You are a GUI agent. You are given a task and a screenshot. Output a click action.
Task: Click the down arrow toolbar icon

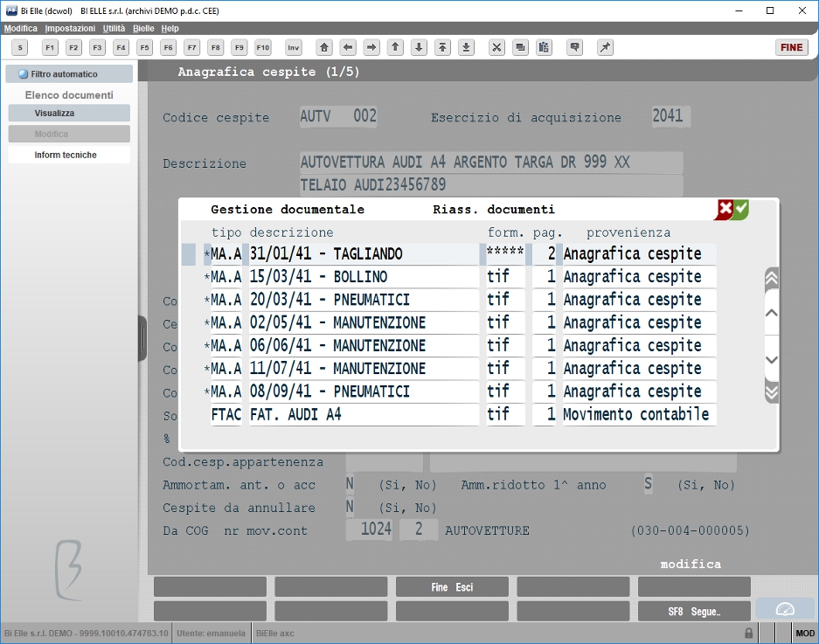[x=419, y=47]
